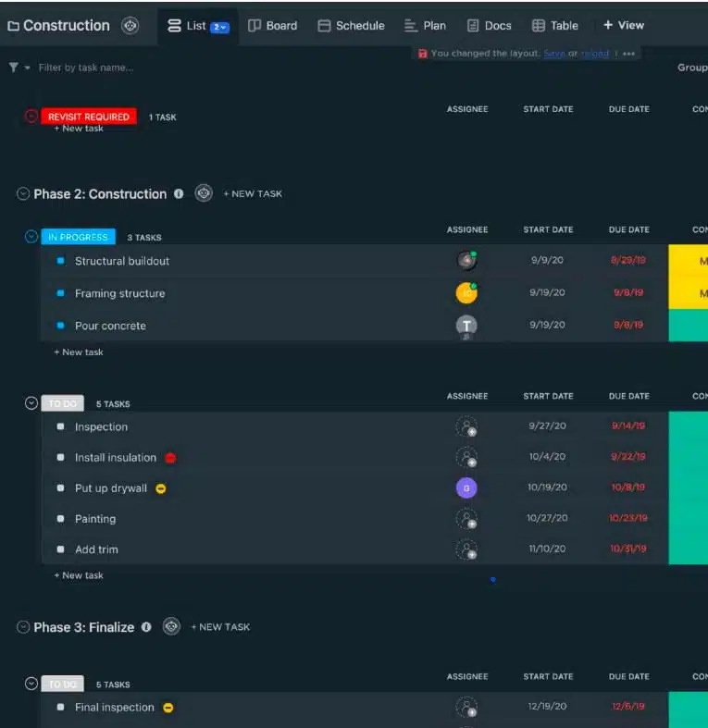Toggle status square of Final inspection task
The width and height of the screenshot is (708, 728).
[x=60, y=707]
